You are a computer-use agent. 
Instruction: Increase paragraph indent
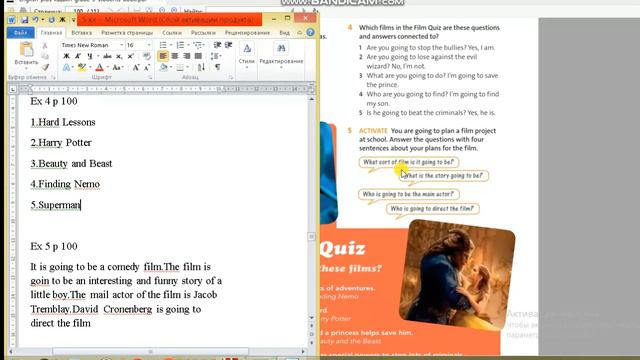click(x=228, y=45)
